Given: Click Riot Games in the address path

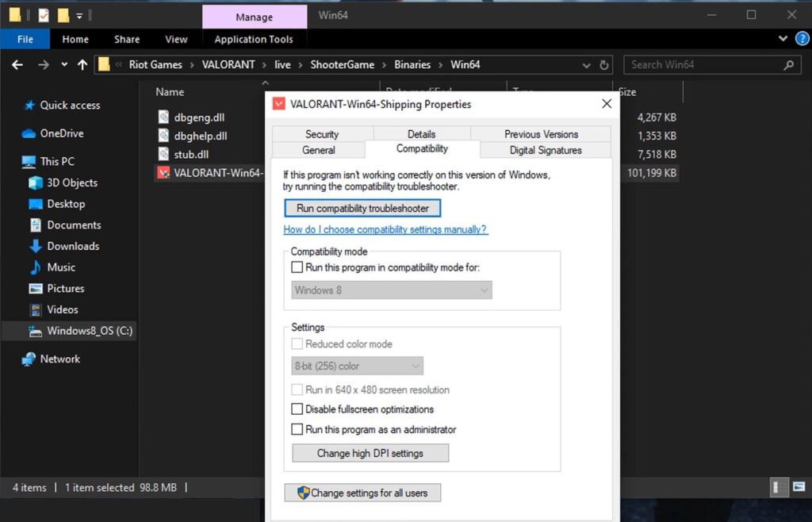Looking at the screenshot, I should click(155, 65).
